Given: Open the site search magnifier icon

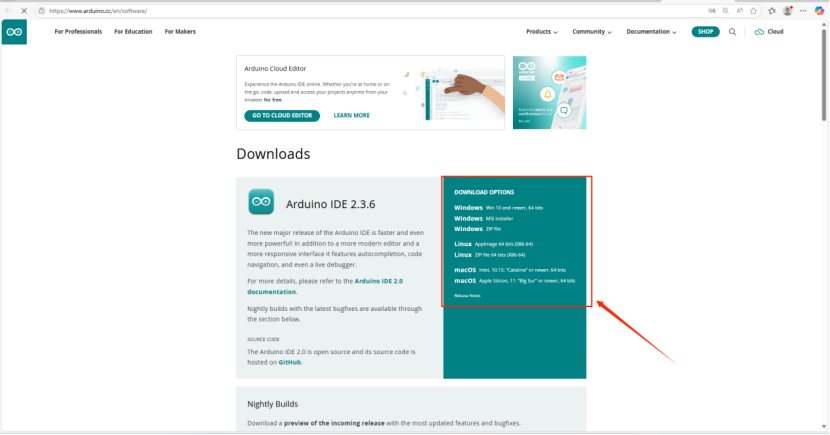Looking at the screenshot, I should click(732, 32).
